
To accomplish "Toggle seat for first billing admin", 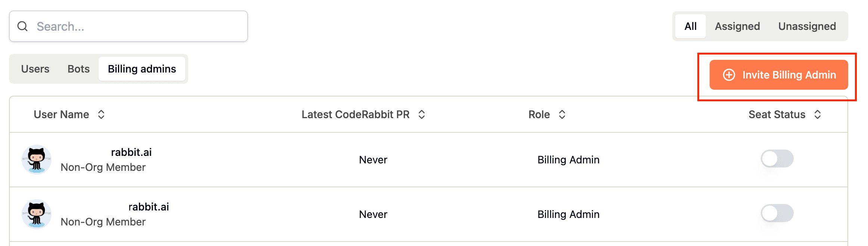I will coord(777,159).
